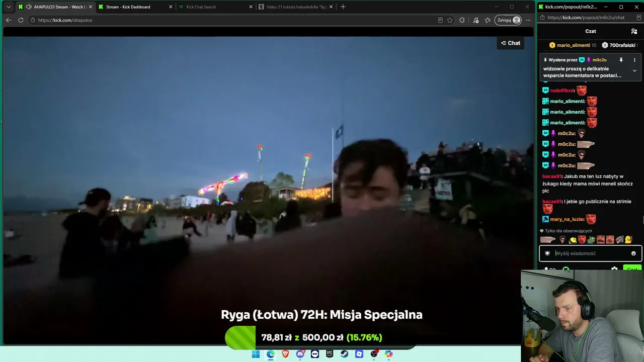
Task: Open rudolfikxd's chat profile
Action: tap(562, 90)
